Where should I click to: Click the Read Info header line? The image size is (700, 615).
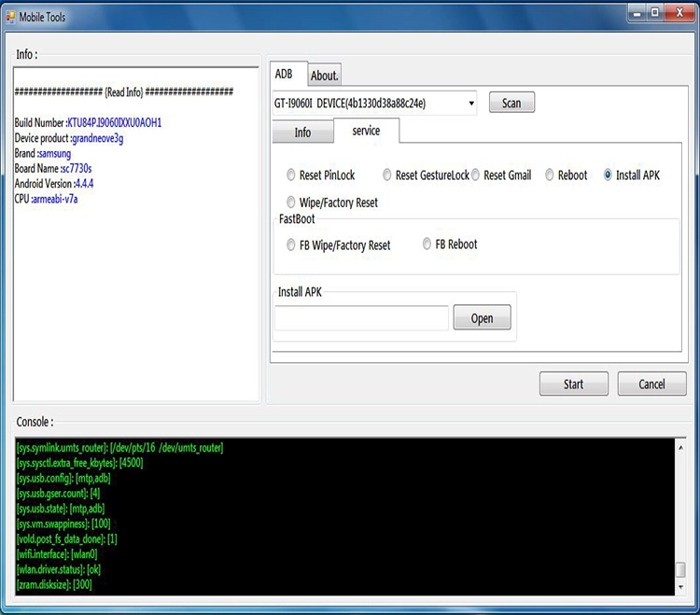point(124,92)
